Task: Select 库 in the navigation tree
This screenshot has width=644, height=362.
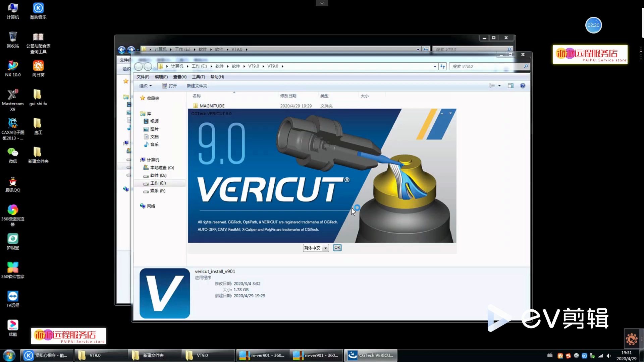Action: click(146, 114)
